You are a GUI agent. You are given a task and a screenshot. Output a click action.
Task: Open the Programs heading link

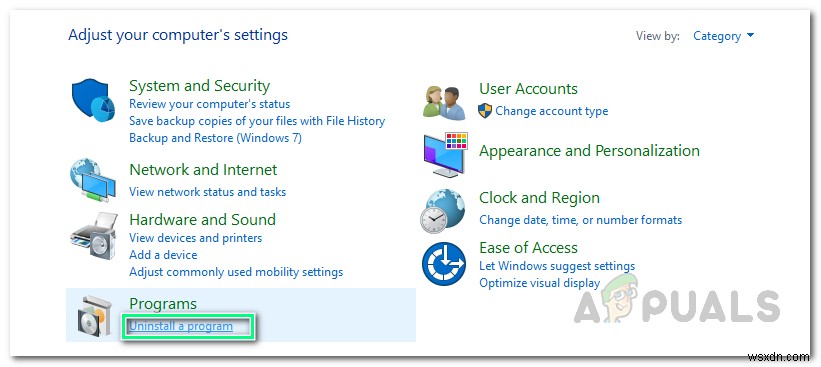(x=163, y=304)
